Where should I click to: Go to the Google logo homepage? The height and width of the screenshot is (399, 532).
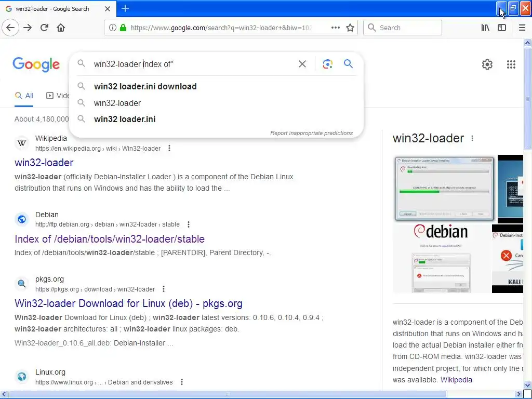pyautogui.click(x=36, y=65)
